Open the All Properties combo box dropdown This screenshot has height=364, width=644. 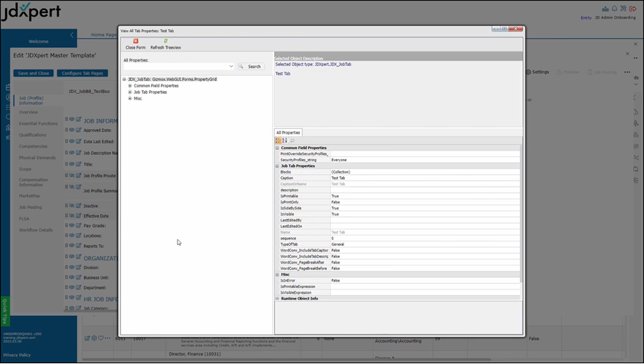point(231,67)
